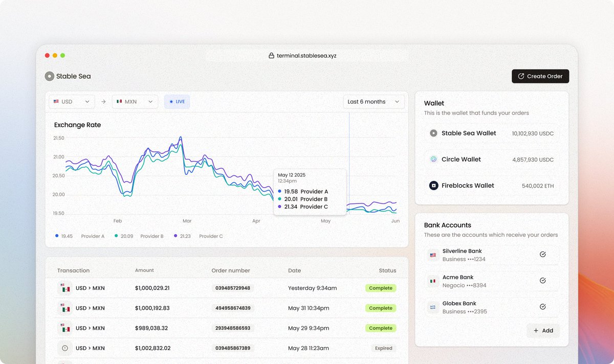Image resolution: width=614 pixels, height=364 pixels.
Task: Click the expired clock icon for $1,002,832.02 transaction
Action: 65,348
